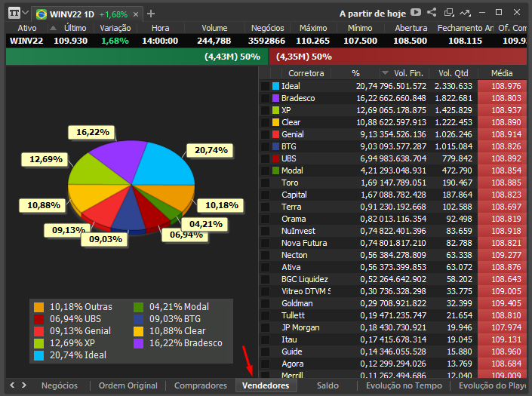The image size is (532, 396).
Task: Click the yellow Clear color swatch in table
Action: (x=275, y=122)
